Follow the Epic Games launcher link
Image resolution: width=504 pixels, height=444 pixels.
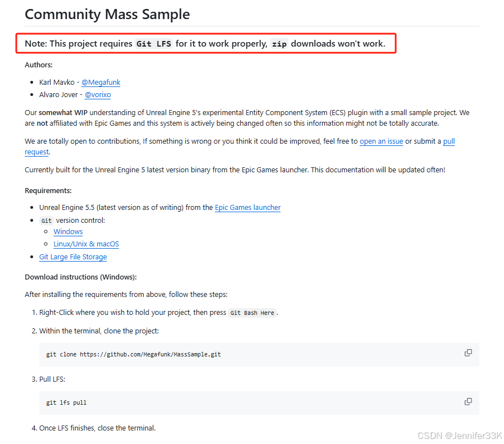tap(248, 208)
